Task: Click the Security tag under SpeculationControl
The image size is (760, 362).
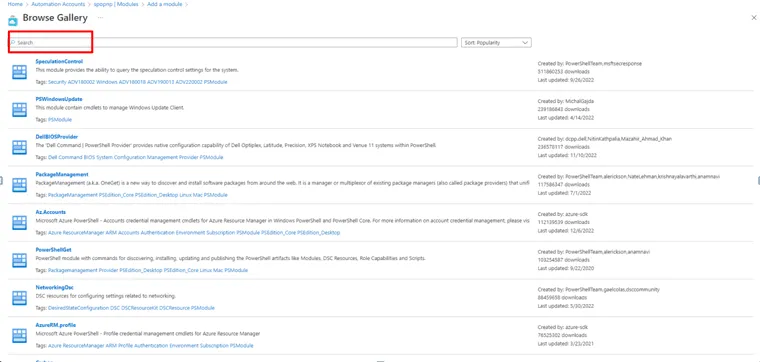Action: (57, 82)
